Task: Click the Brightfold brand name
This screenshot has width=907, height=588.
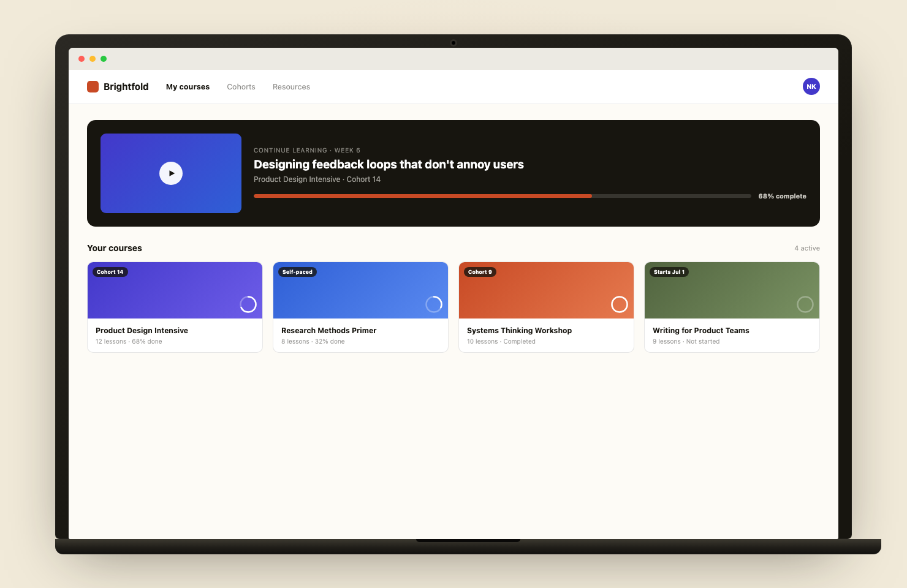Action: coord(126,87)
